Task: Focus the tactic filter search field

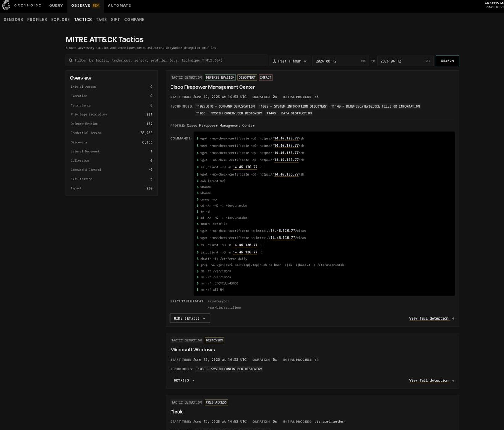Action: [x=166, y=60]
